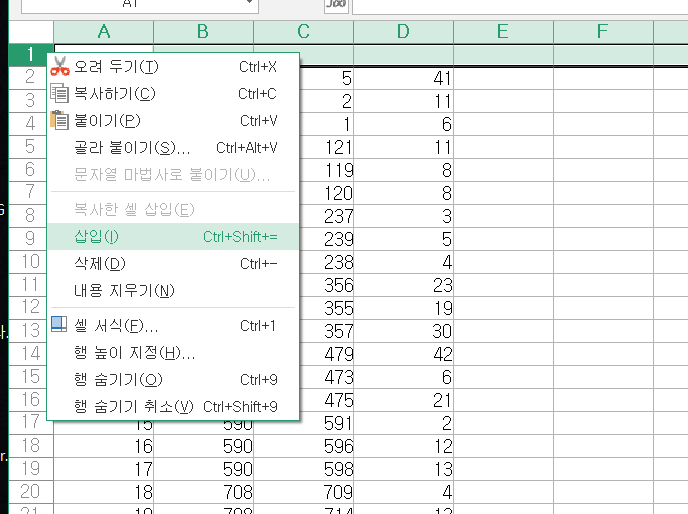Screen dimensions: 688x514
Task: Click cell with value 21 in column D
Action: point(403,400)
